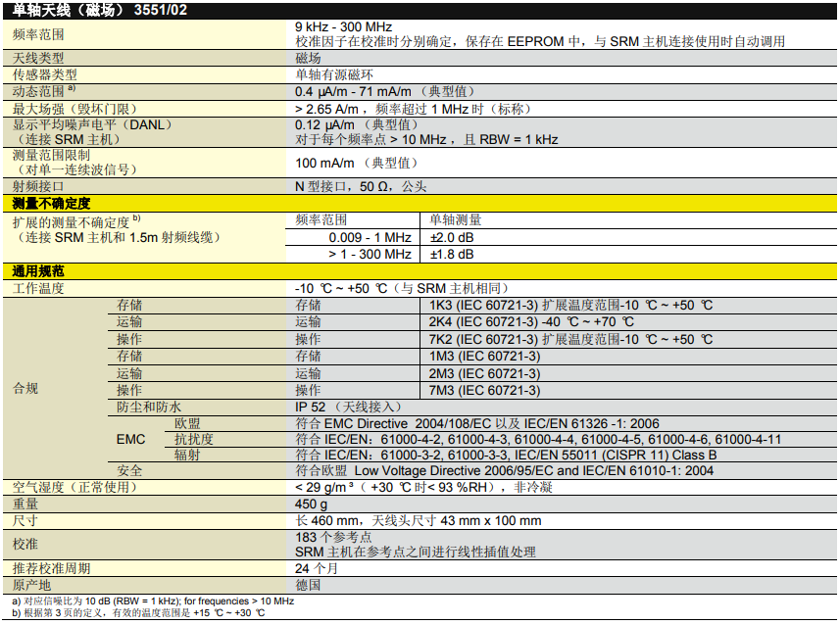The width and height of the screenshot is (840, 625).
Task: Select the 24 个月 calibration interval value
Action: click(317, 568)
